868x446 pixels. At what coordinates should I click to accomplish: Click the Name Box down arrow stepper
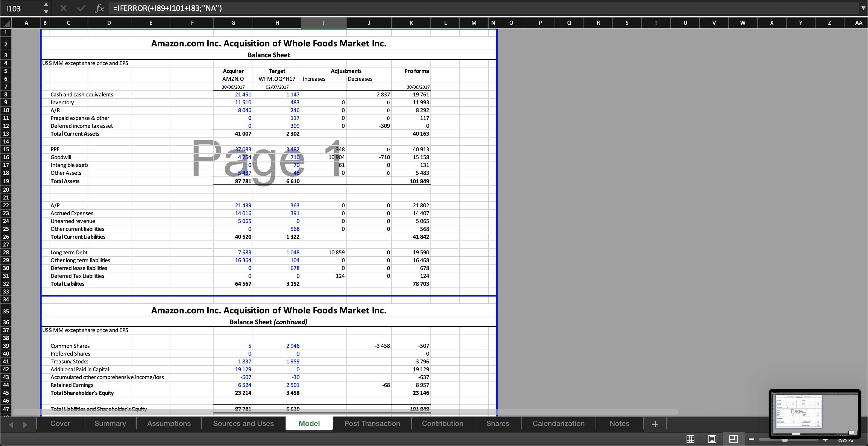tap(46, 11)
